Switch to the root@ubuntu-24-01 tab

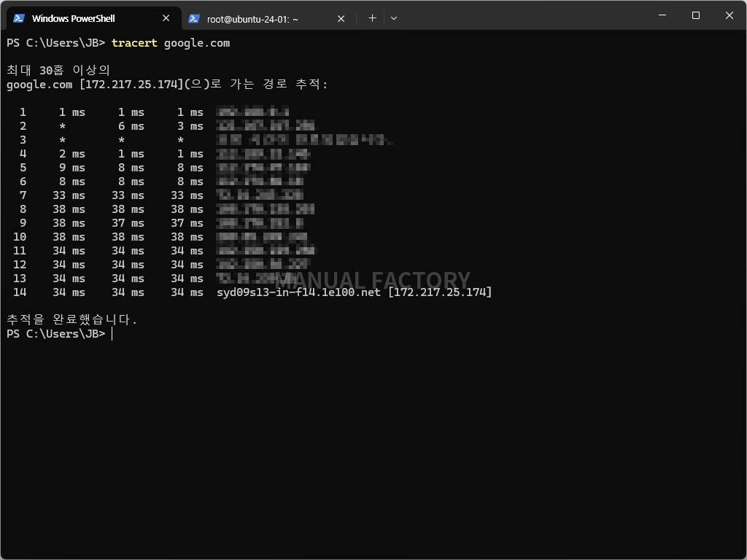click(268, 19)
